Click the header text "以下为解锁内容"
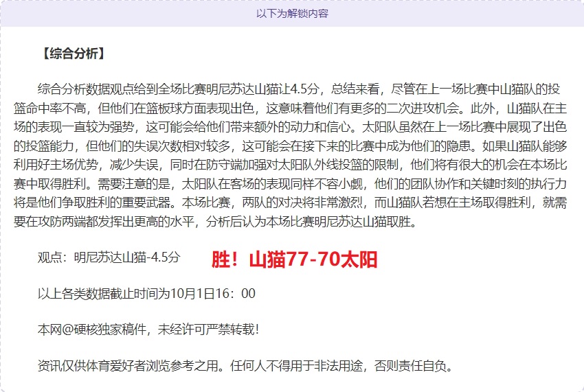Viewport: 584px width, 392px height. tap(292, 14)
